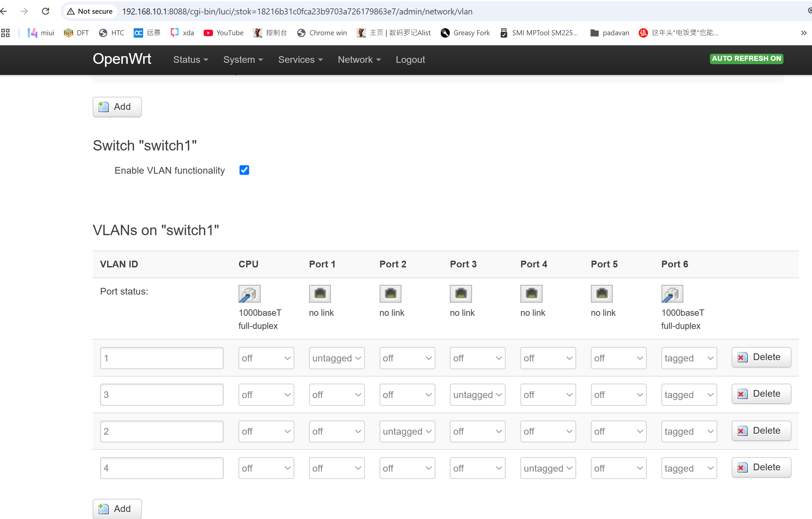
Task: Delete the VLAN 1 row
Action: [761, 357]
